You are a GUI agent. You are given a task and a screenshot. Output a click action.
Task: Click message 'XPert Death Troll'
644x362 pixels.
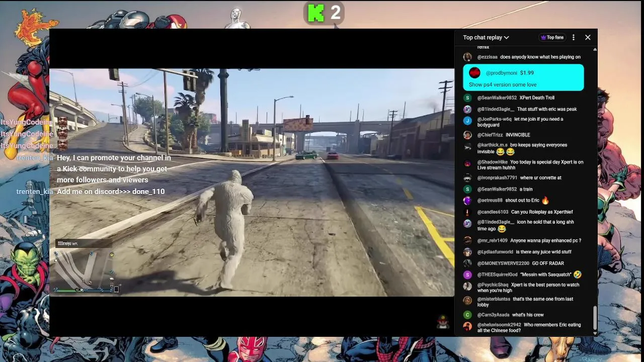tap(537, 98)
